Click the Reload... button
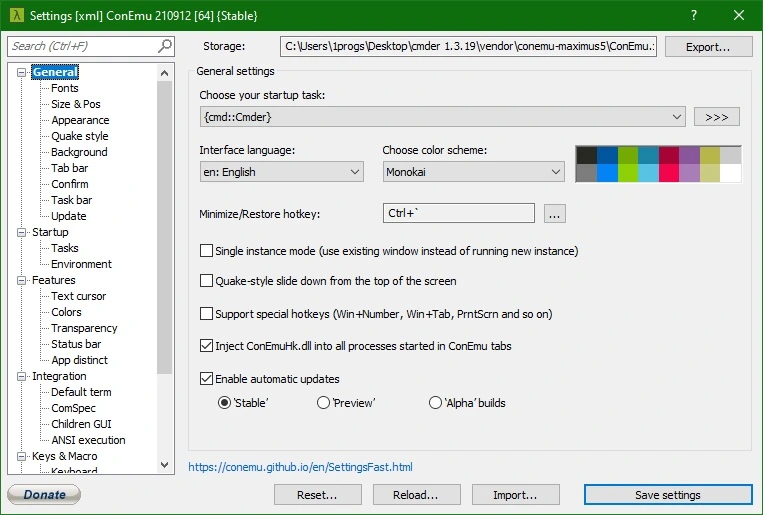 [416, 495]
